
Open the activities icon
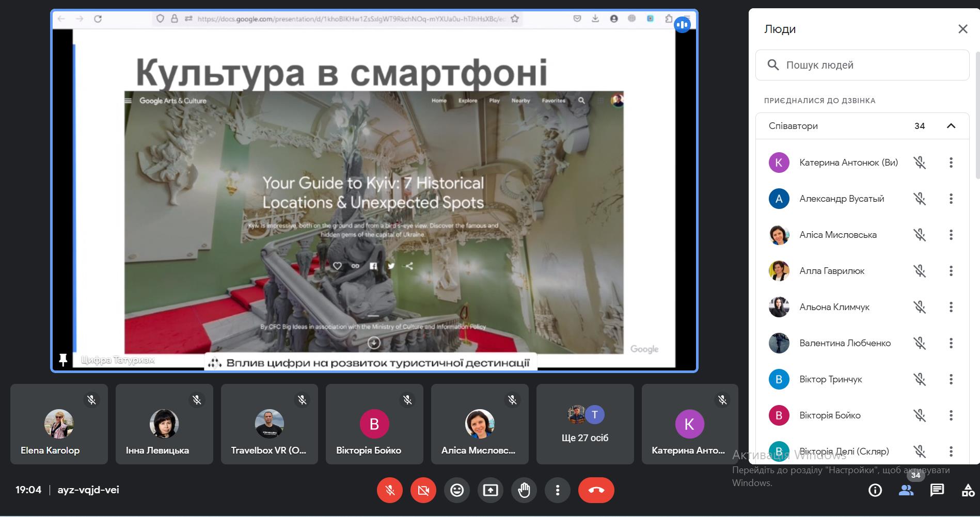coord(968,490)
